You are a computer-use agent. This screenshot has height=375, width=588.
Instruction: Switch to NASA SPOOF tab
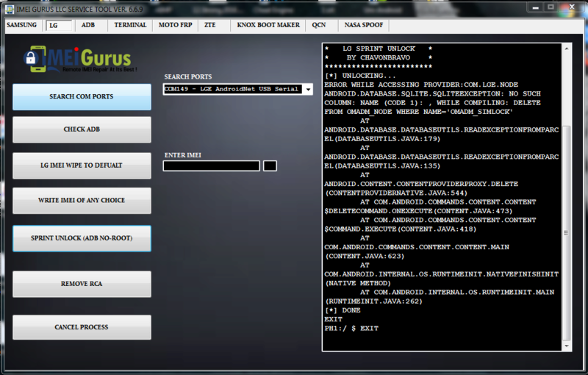tap(363, 25)
